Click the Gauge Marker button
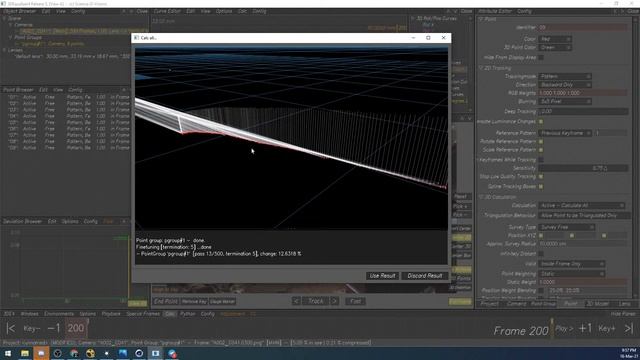The height and width of the screenshot is (360, 640). [222, 301]
